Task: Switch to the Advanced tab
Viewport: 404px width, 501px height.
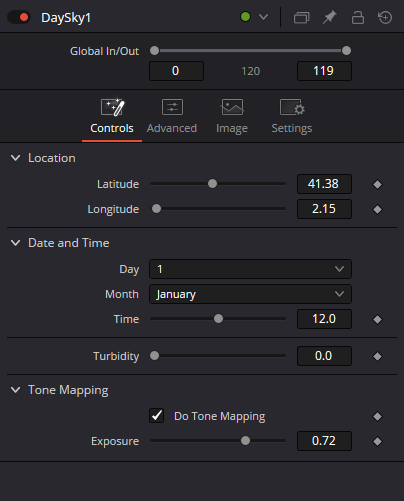Action: [172, 116]
